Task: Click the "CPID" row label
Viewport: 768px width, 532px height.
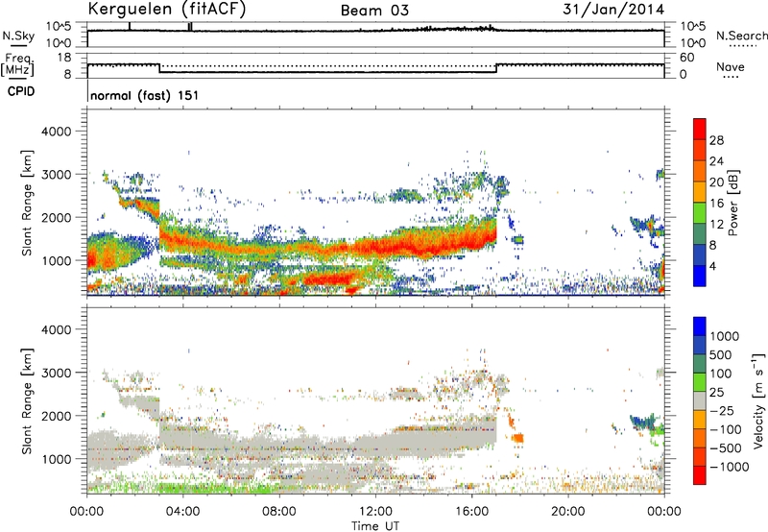Action: click(x=21, y=91)
